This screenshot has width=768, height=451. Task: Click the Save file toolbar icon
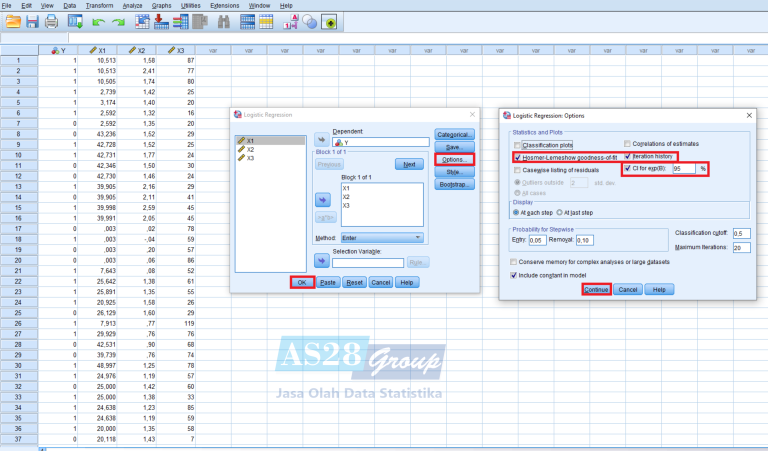click(x=32, y=21)
